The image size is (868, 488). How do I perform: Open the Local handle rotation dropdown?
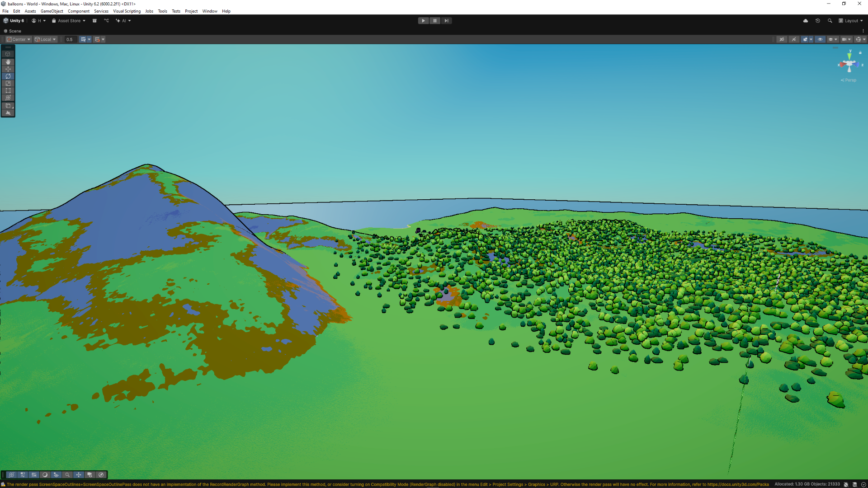click(46, 39)
